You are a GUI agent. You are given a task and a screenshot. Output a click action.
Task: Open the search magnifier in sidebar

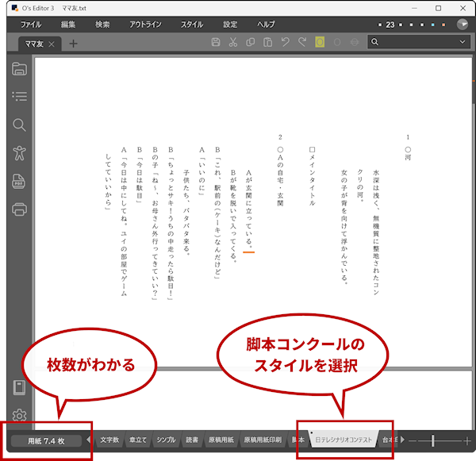(x=19, y=125)
